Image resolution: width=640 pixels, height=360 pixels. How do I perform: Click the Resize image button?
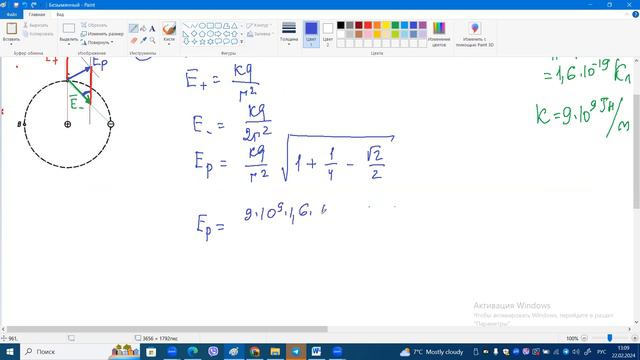click(102, 34)
